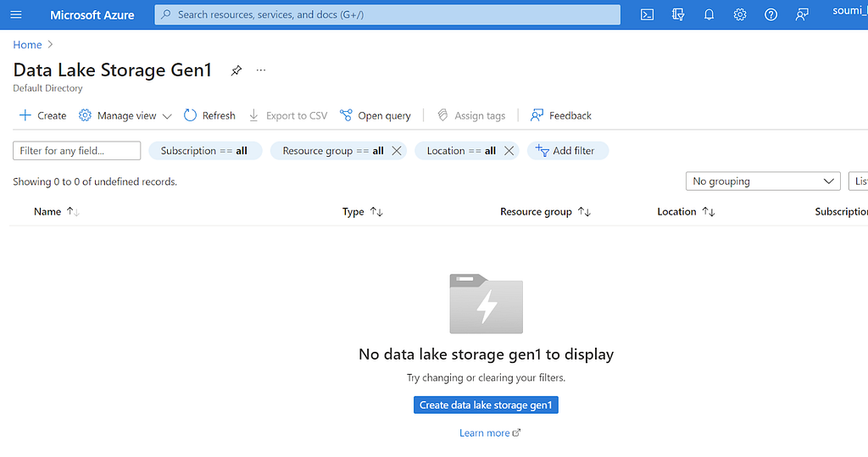The width and height of the screenshot is (868, 457).
Task: Open the Resource group == all filter
Action: pyautogui.click(x=332, y=151)
